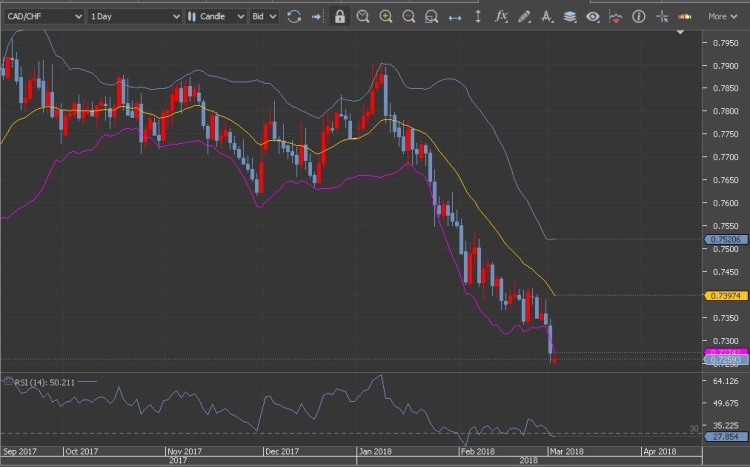Expand the Candle chart type dropdown
Viewport: 750px width, 467px height.
pos(216,17)
